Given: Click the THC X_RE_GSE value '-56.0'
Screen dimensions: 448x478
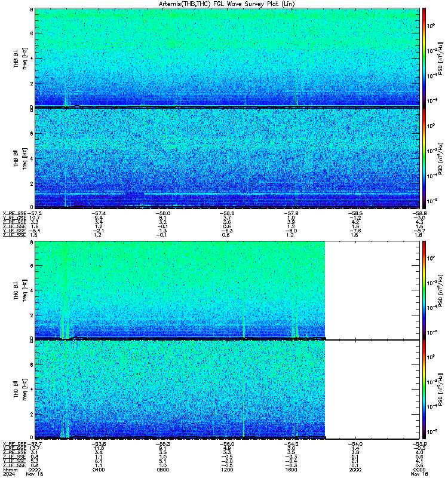Looking at the screenshot, I should (227, 444).
